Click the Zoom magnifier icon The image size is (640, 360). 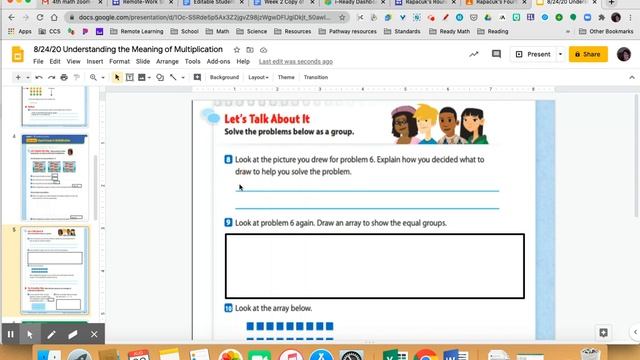[93, 77]
